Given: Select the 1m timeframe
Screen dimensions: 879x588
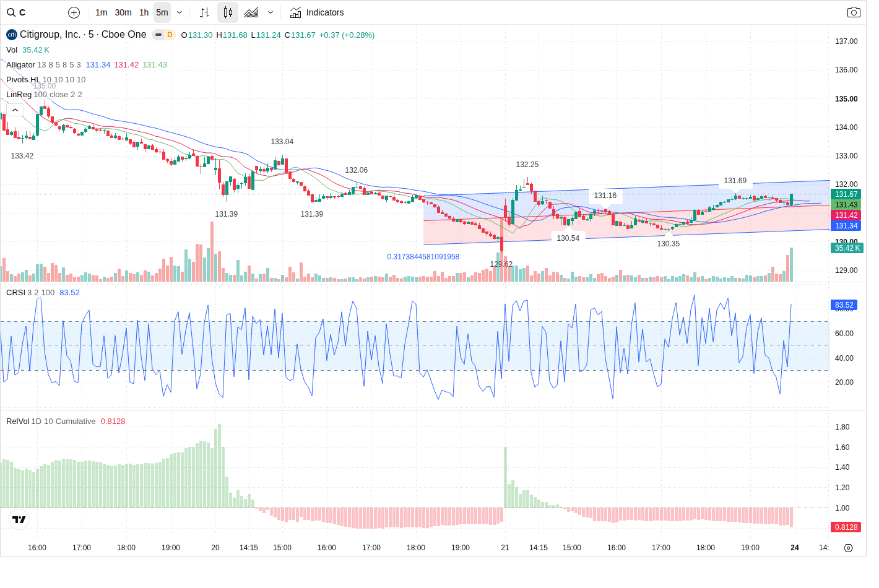Looking at the screenshot, I should pyautogui.click(x=101, y=12).
